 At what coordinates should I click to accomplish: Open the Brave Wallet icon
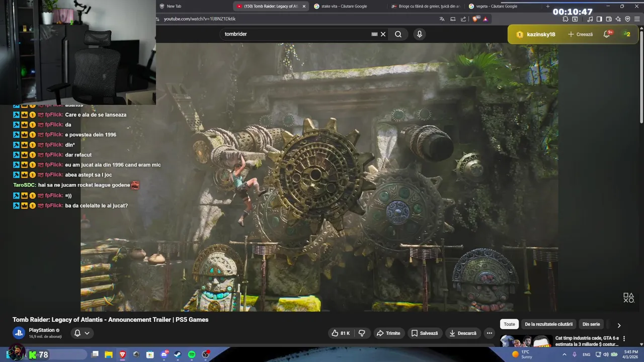point(609,19)
